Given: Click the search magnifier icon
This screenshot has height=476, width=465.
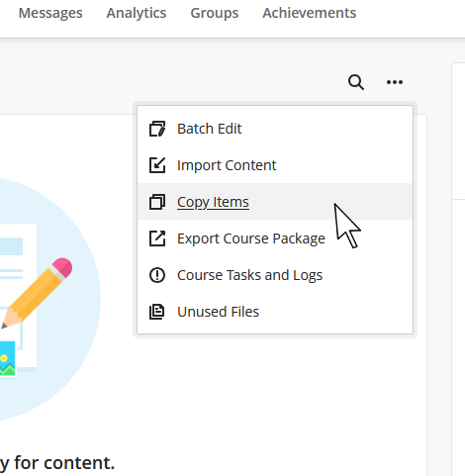Looking at the screenshot, I should [356, 82].
